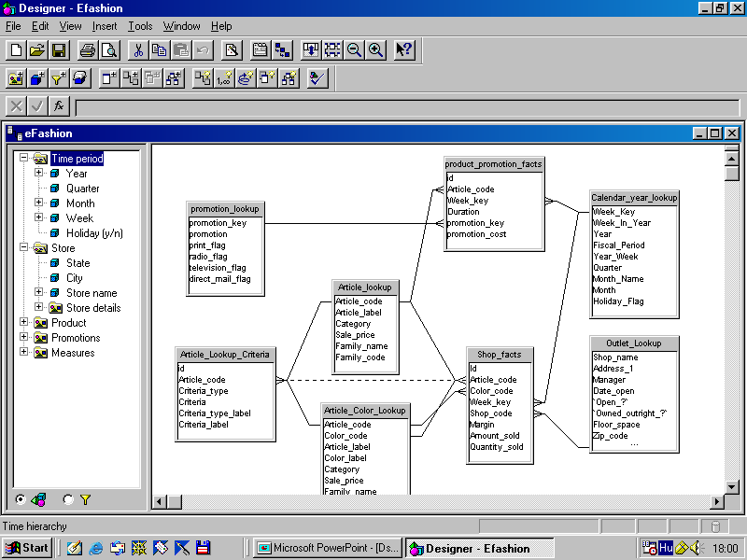Click the volume speaker tray icon
The height and width of the screenshot is (560, 747).
tap(696, 548)
